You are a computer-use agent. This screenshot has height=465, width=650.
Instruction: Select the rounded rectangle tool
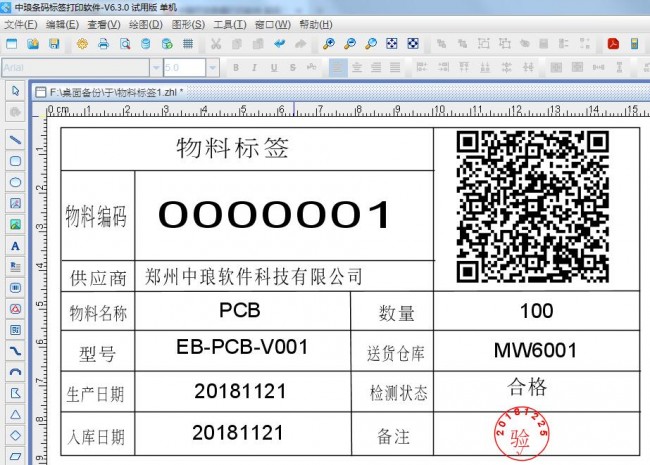point(15,161)
